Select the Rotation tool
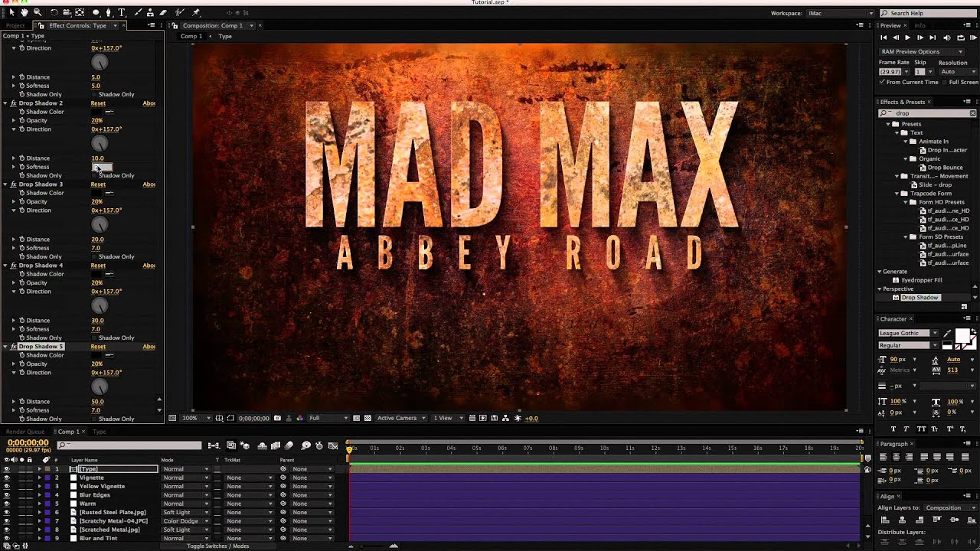This screenshot has width=980, height=551. tap(54, 12)
